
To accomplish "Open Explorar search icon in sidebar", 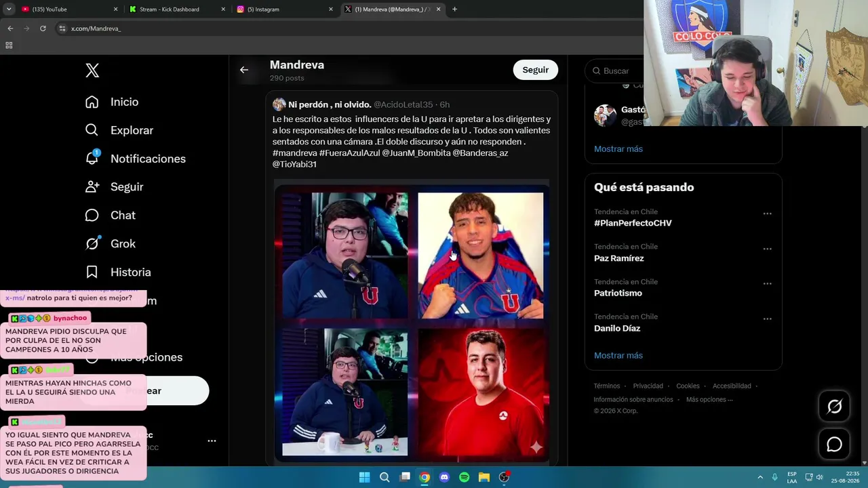I will pyautogui.click(x=92, y=130).
